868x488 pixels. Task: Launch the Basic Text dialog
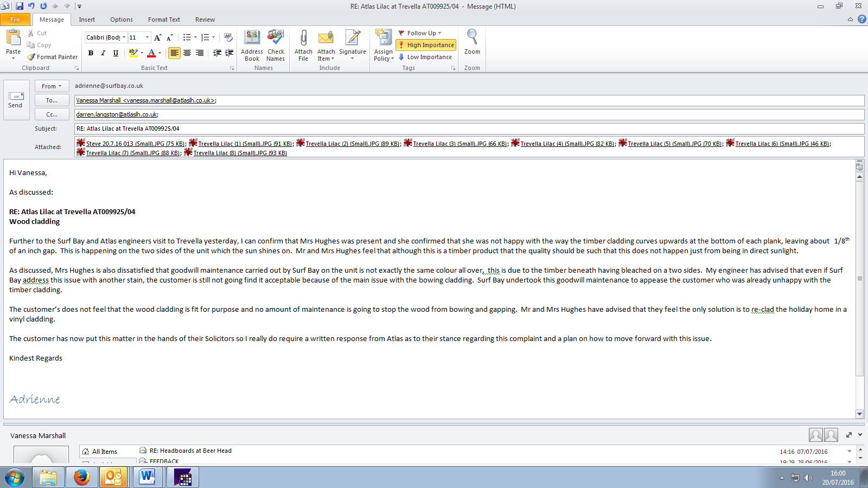coord(232,68)
